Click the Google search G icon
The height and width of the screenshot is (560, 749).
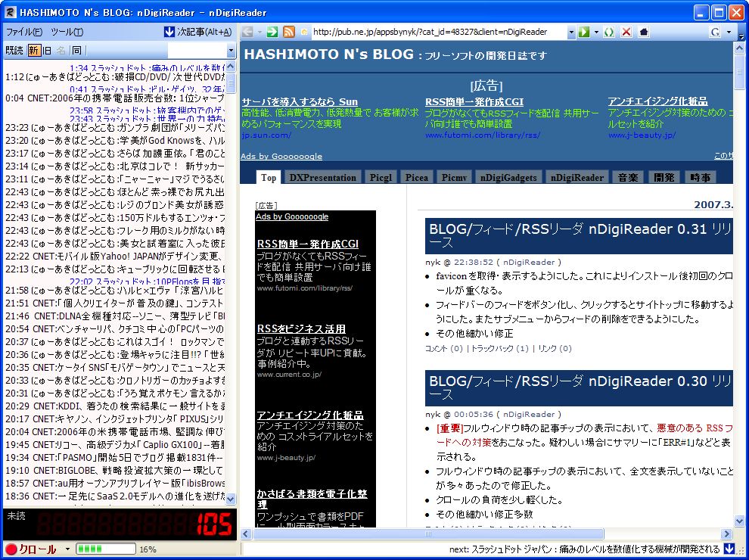pyautogui.click(x=715, y=32)
